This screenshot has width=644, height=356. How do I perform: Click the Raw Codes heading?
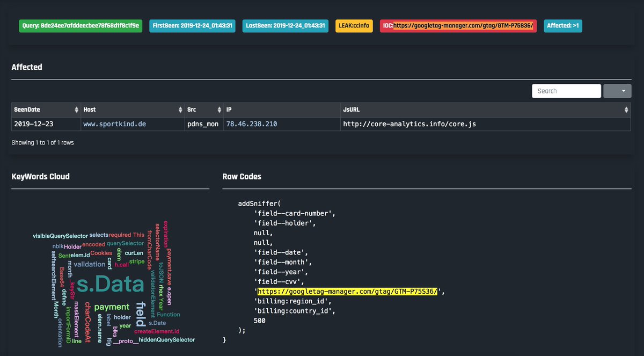pos(242,176)
